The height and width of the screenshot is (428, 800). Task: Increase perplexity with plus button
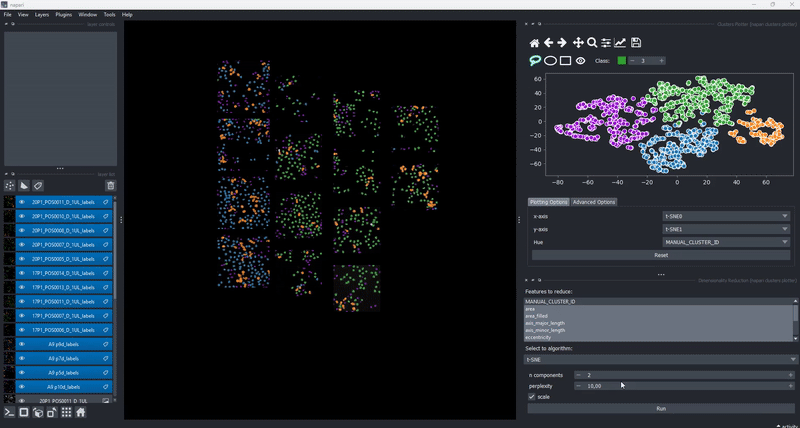point(791,386)
